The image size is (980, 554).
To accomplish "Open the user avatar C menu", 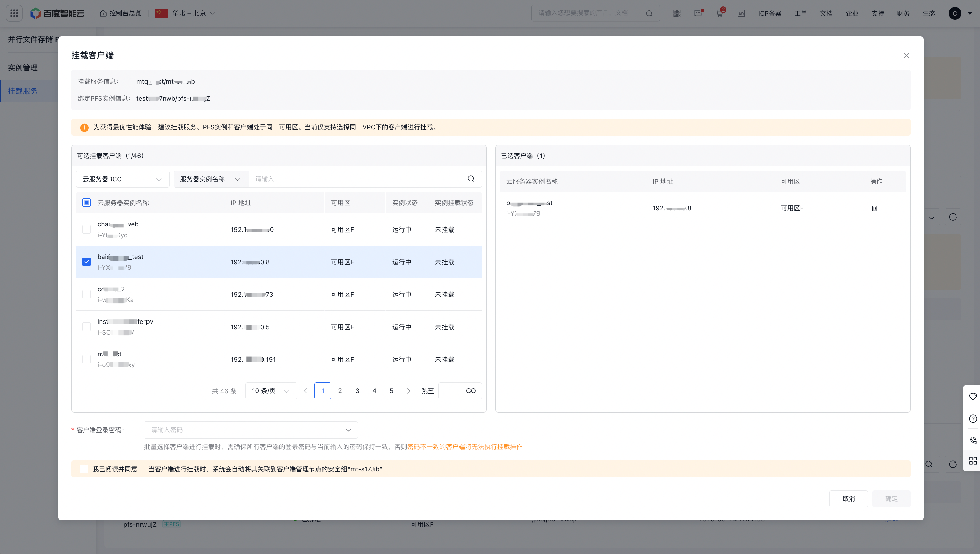I will point(955,13).
